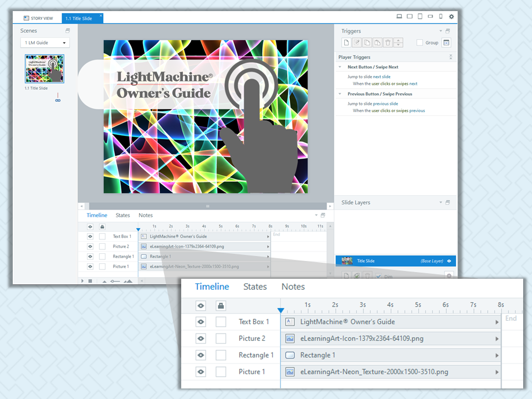Image resolution: width=532 pixels, height=399 pixels.
Task: Collapse all Player Triggers icon
Action: click(451, 57)
